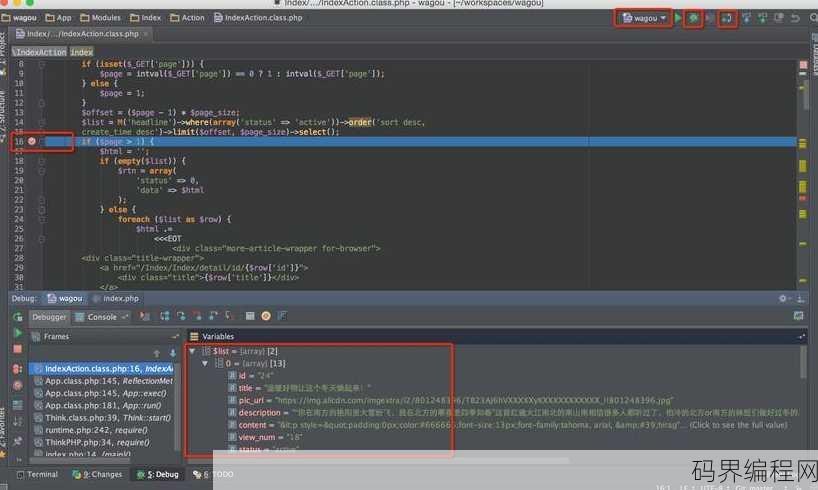
Task: Minimize the Frames pane
Action: [x=175, y=337]
